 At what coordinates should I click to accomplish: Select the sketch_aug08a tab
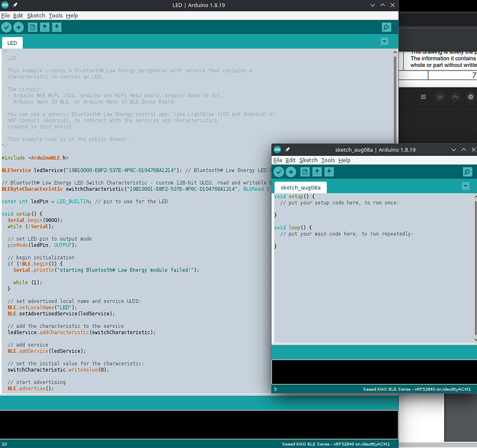pyautogui.click(x=301, y=188)
